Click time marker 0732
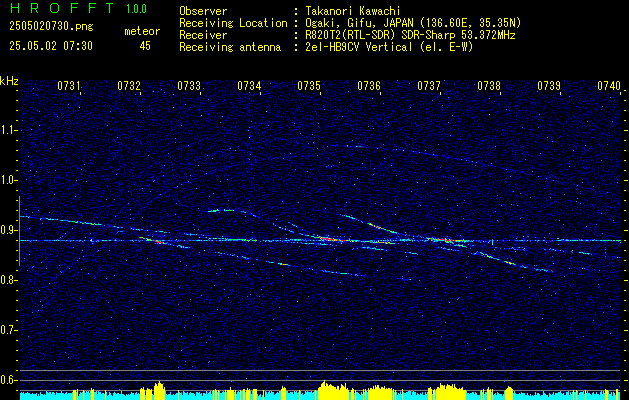This screenshot has width=629, height=400. click(x=129, y=85)
